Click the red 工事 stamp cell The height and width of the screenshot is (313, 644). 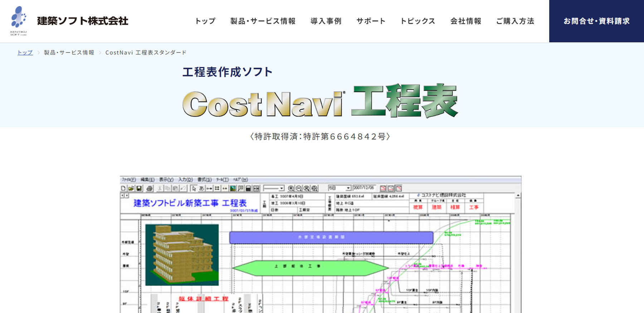coord(474,207)
